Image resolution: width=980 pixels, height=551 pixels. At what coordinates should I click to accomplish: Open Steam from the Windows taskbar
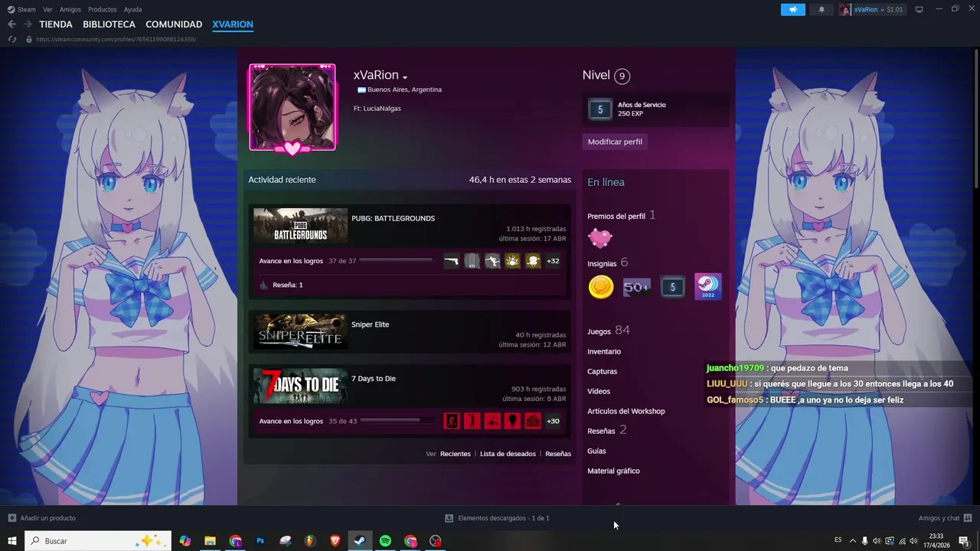pyautogui.click(x=359, y=541)
